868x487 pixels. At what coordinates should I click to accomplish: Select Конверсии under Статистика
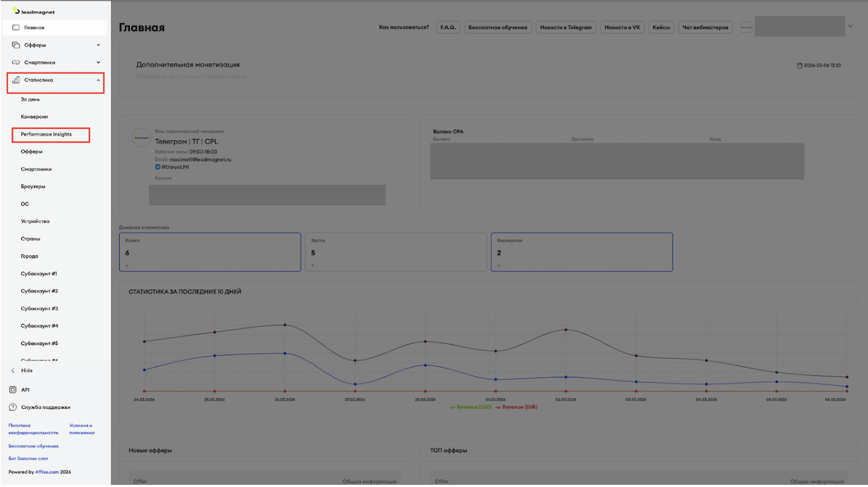(35, 117)
